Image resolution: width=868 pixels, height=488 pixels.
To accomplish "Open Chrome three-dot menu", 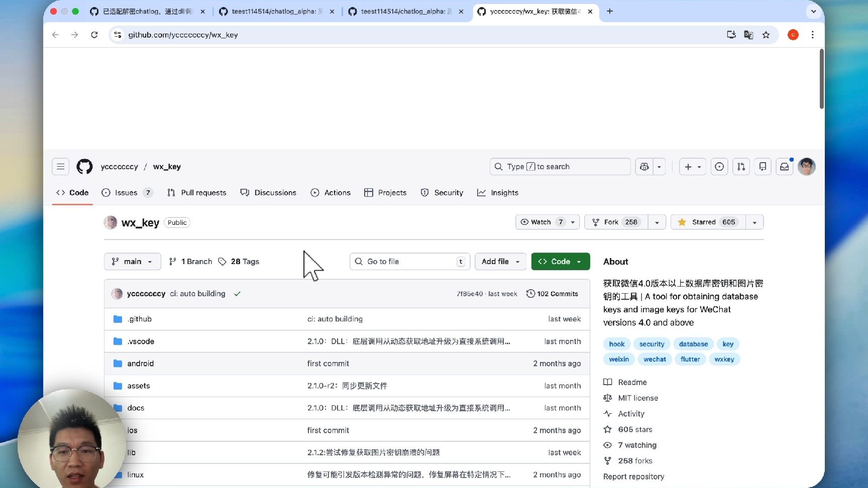I will [812, 35].
